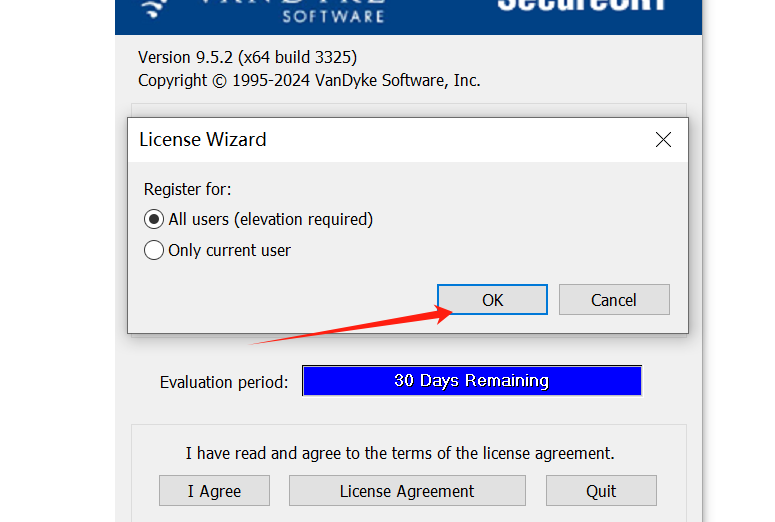This screenshot has height=522, width=775.
Task: Click the 30 Days Remaining progress bar
Action: click(472, 381)
